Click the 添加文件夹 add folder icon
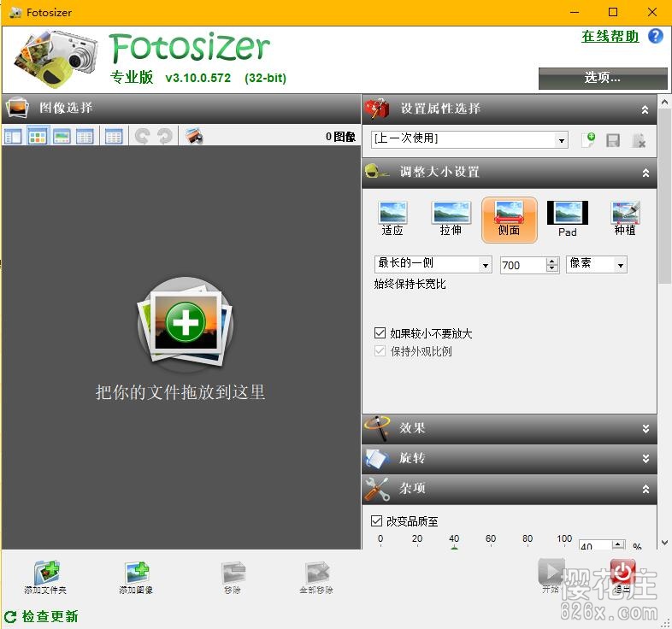Screen dimensions: 672x629 [46, 573]
